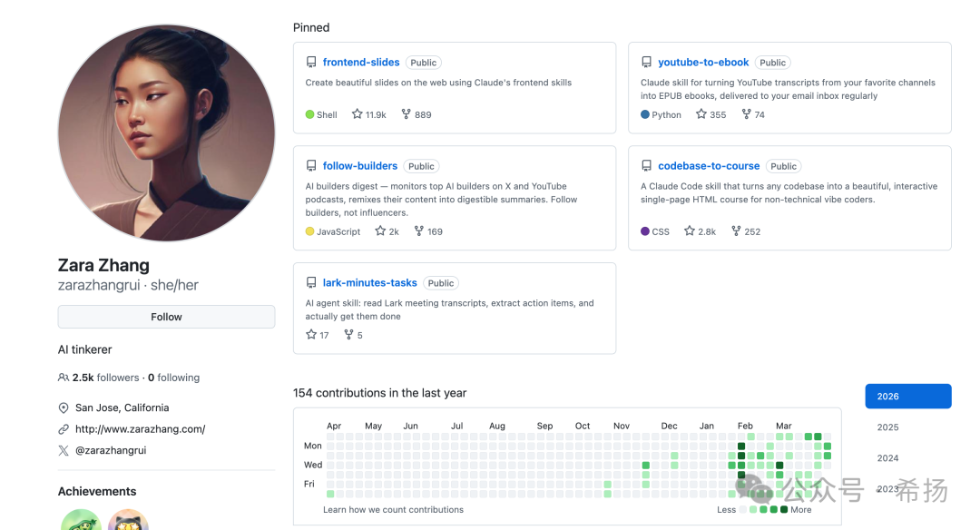Expand the 2024 contributions view

click(x=887, y=457)
